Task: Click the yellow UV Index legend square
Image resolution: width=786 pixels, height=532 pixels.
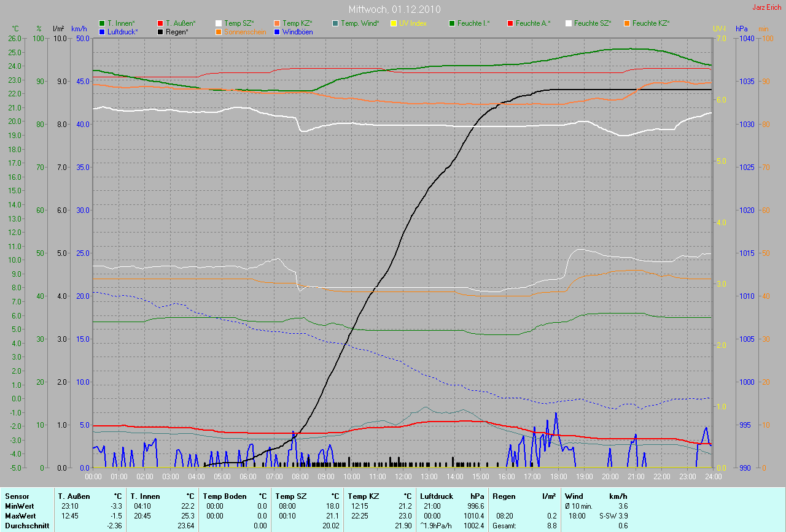Action: (394, 23)
